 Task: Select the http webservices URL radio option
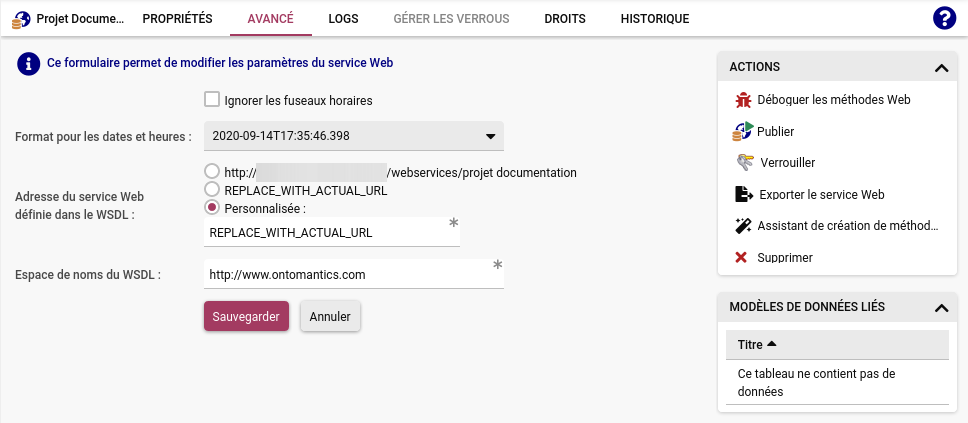(211, 172)
